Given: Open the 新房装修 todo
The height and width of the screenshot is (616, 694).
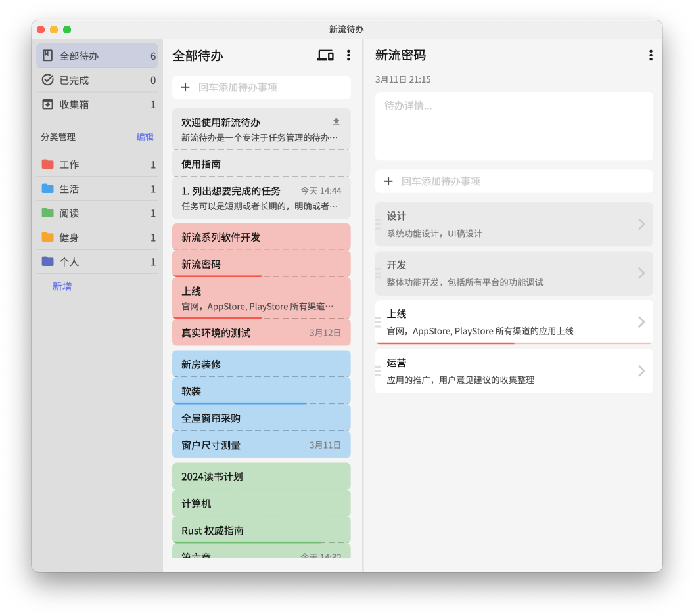Looking at the screenshot, I should coord(261,364).
